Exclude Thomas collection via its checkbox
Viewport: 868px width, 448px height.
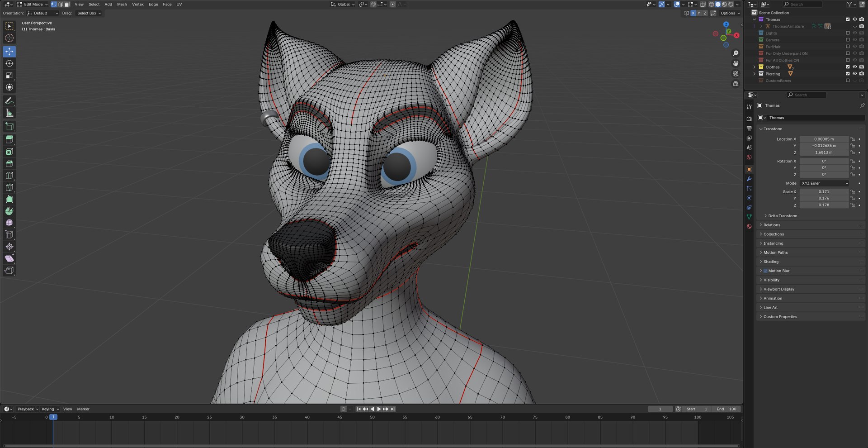(x=848, y=19)
